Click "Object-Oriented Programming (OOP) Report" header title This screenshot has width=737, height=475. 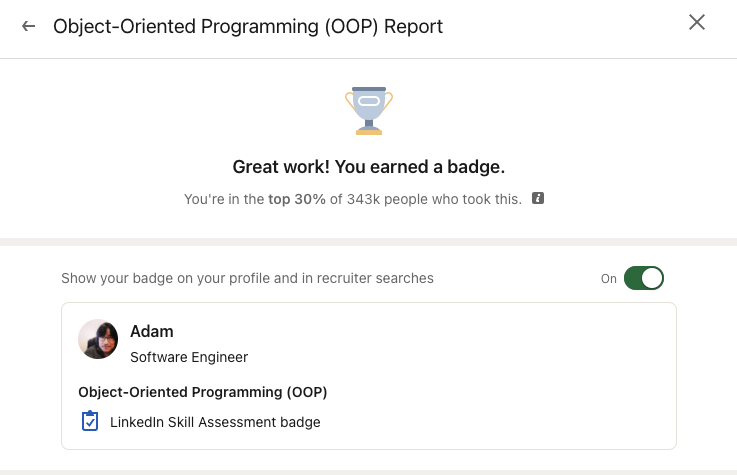click(x=248, y=26)
